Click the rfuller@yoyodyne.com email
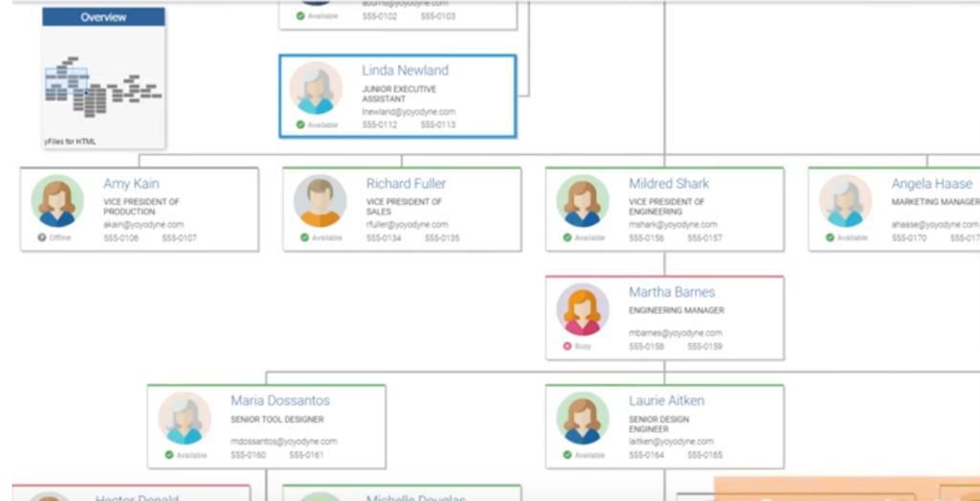This screenshot has height=501, width=980. 407,224
